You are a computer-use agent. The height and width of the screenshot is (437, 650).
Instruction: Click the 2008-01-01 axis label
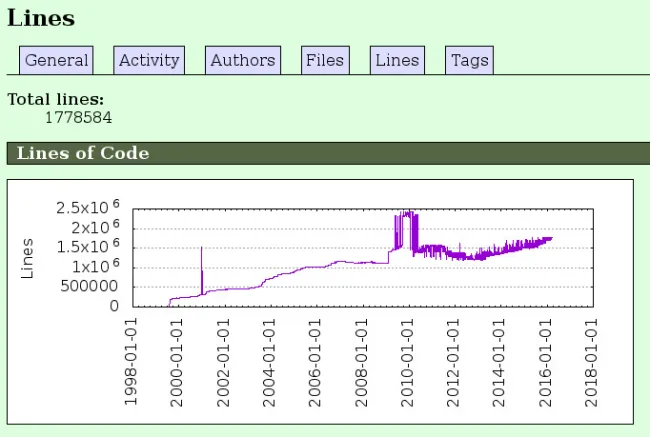pyautogui.click(x=361, y=363)
